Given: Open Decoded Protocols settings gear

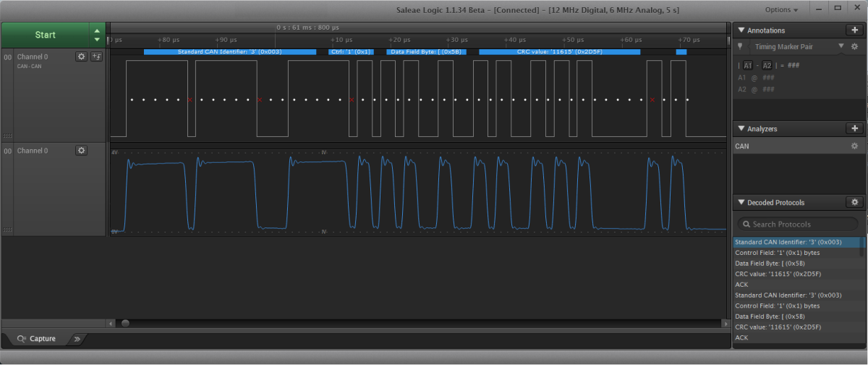Looking at the screenshot, I should point(854,202).
